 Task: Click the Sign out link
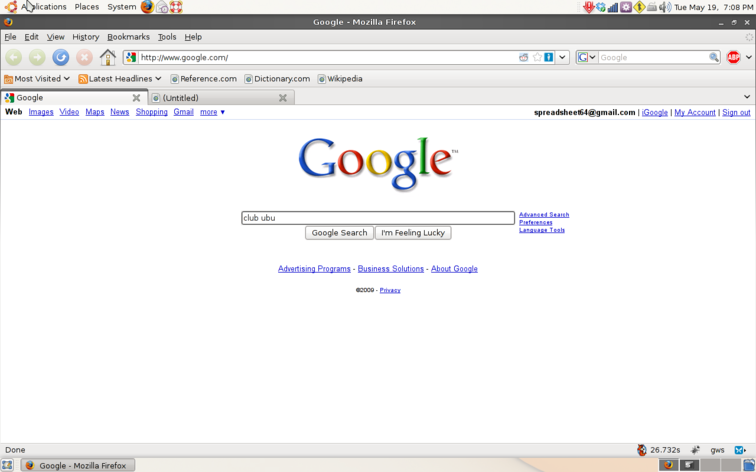[736, 113]
